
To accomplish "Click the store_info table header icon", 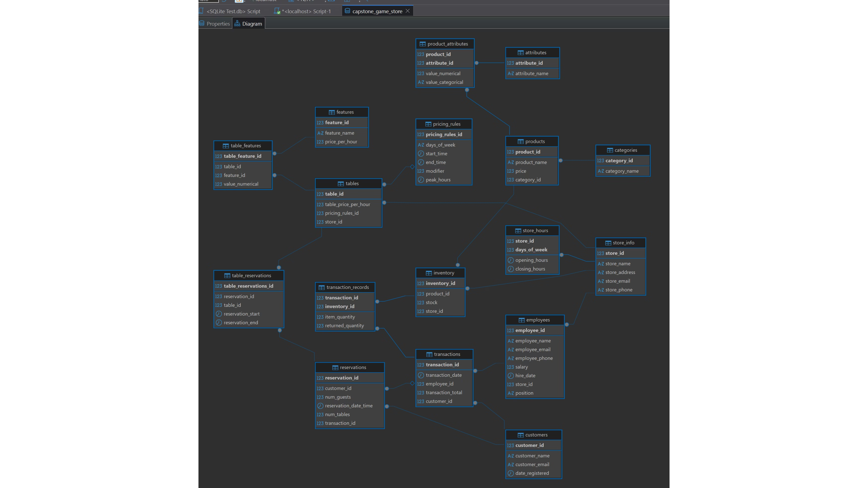I will 608,243.
